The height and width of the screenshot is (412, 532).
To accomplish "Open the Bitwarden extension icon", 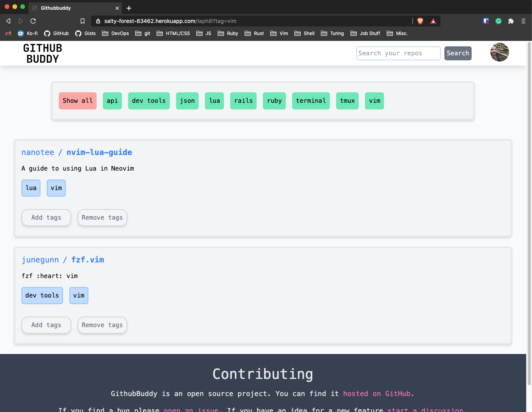I will (x=486, y=21).
